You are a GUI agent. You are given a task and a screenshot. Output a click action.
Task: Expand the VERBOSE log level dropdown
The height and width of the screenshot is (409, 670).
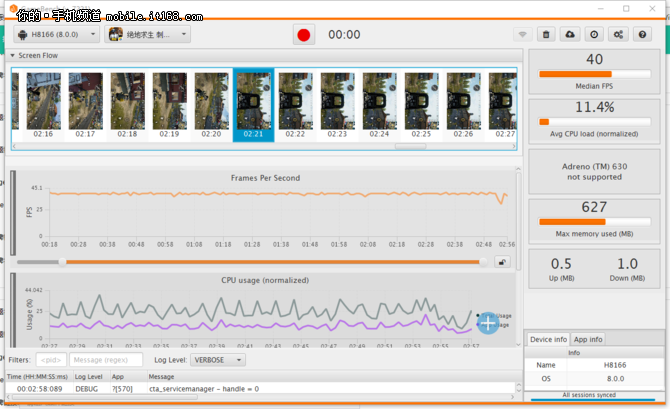pyautogui.click(x=218, y=359)
